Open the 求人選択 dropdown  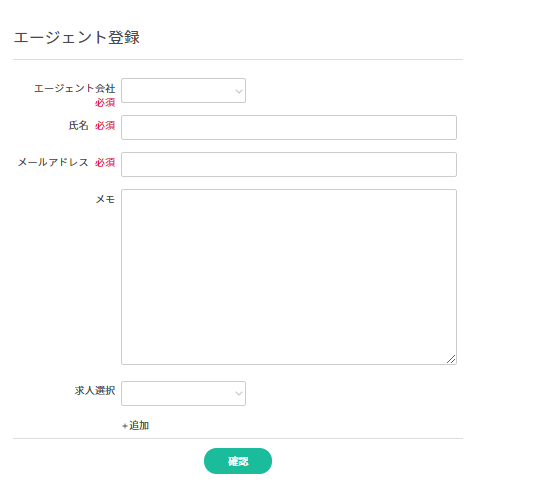tap(183, 393)
